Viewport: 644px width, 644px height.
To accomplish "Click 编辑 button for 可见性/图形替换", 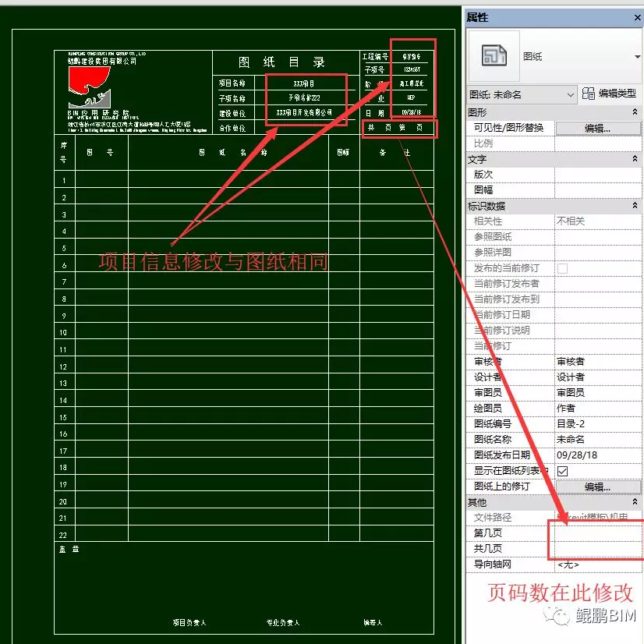I will tap(597, 128).
